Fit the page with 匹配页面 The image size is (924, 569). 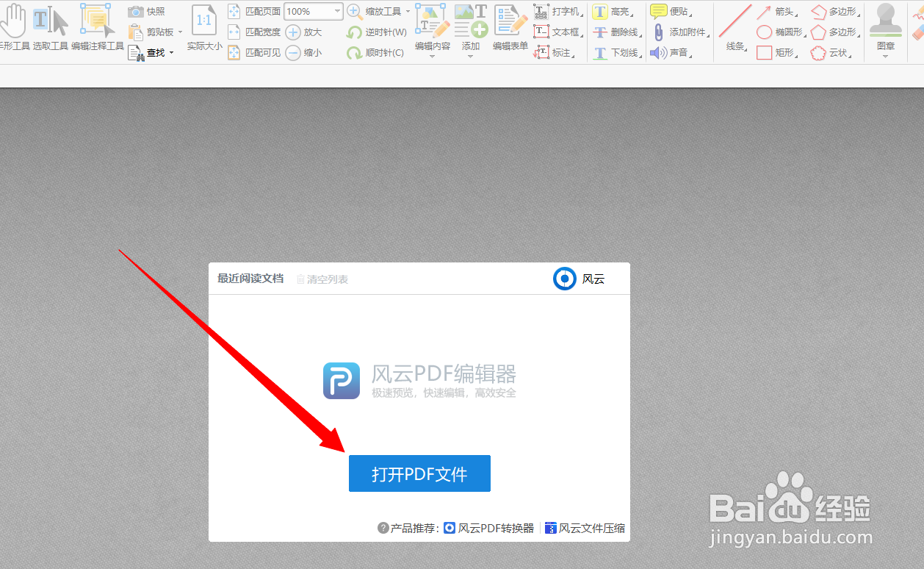(254, 12)
